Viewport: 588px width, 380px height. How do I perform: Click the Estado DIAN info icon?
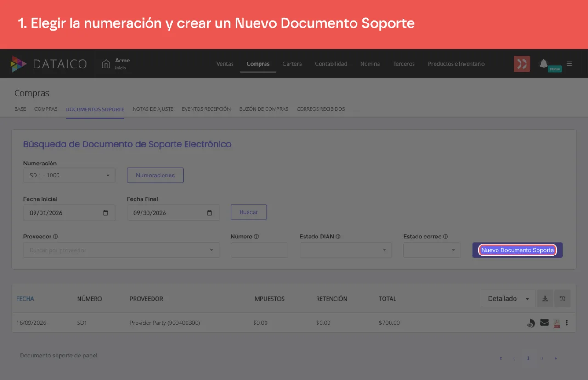(338, 237)
